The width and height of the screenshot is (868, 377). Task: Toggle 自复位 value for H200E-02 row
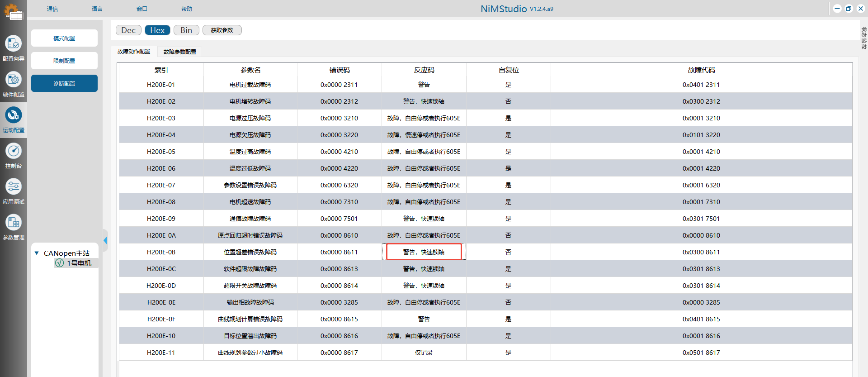pos(509,101)
